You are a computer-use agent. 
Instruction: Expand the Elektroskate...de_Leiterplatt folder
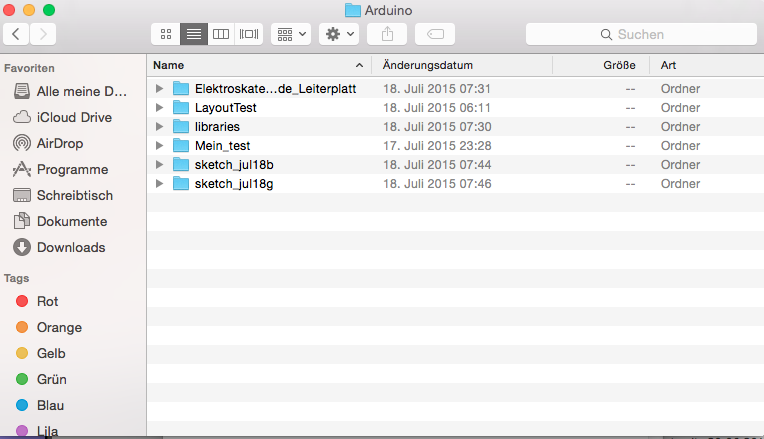[159, 88]
